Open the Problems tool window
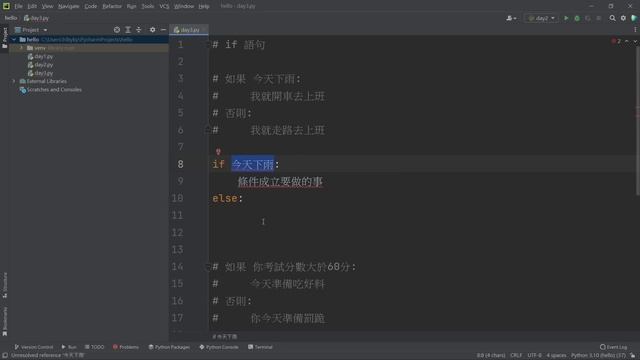 click(126, 347)
